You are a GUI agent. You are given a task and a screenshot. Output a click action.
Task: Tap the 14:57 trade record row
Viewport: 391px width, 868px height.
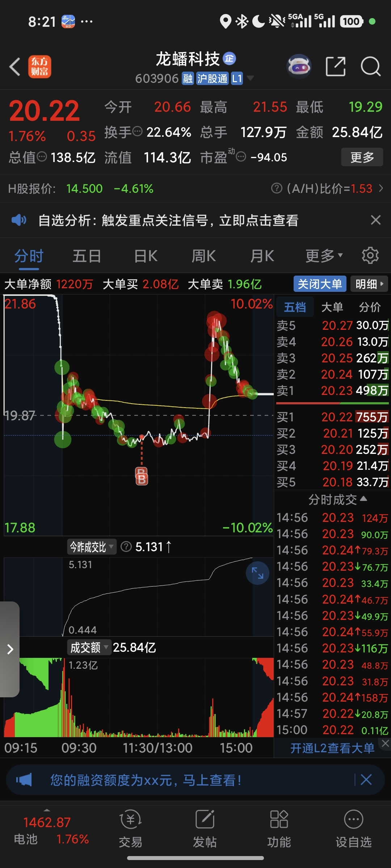coord(332,714)
